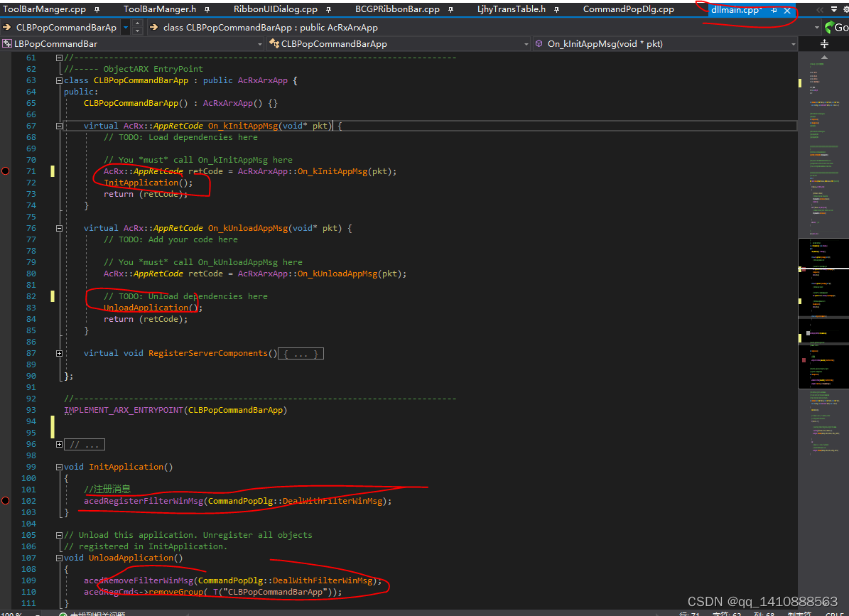Click the pin icon on RibbonUIDialog.cpp tab
The image size is (849, 616).
(x=328, y=9)
